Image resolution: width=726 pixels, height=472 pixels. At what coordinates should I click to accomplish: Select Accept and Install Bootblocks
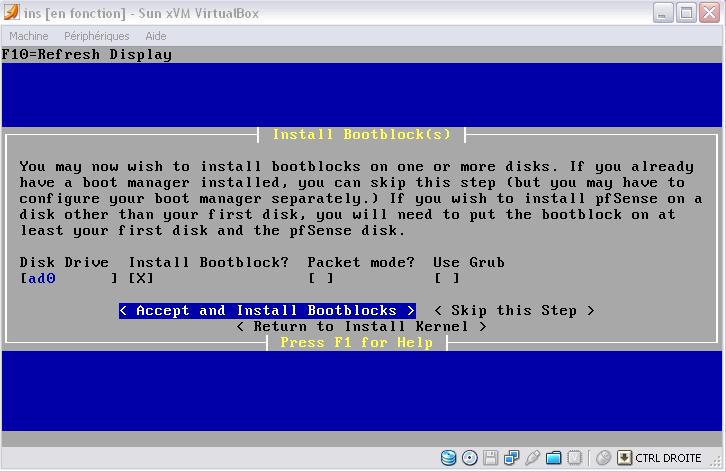(x=266, y=311)
